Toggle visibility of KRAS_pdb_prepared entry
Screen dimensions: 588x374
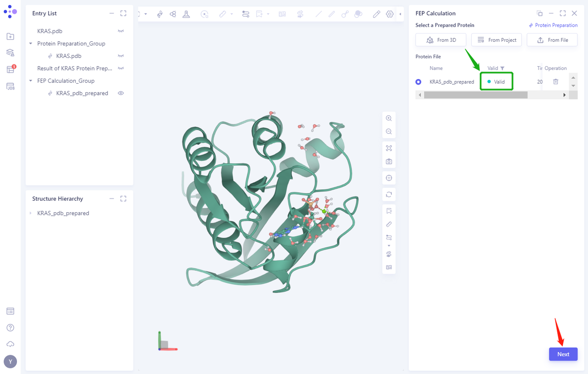pyautogui.click(x=121, y=93)
